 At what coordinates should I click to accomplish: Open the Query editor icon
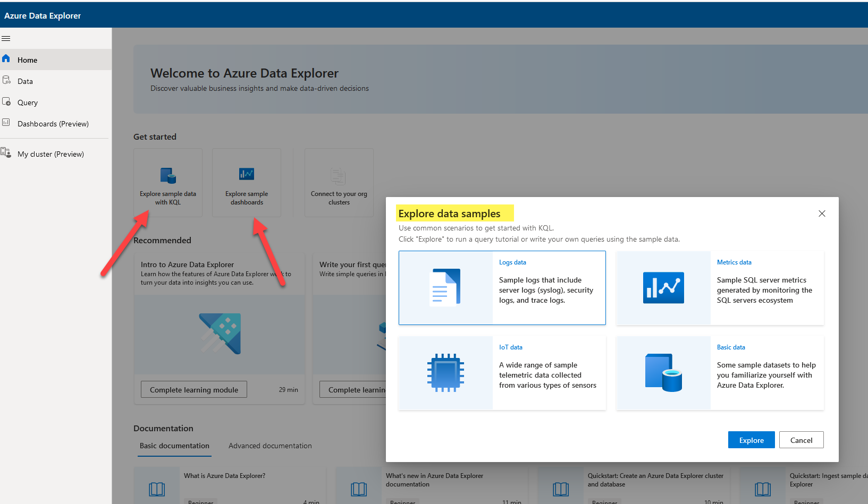coord(6,101)
